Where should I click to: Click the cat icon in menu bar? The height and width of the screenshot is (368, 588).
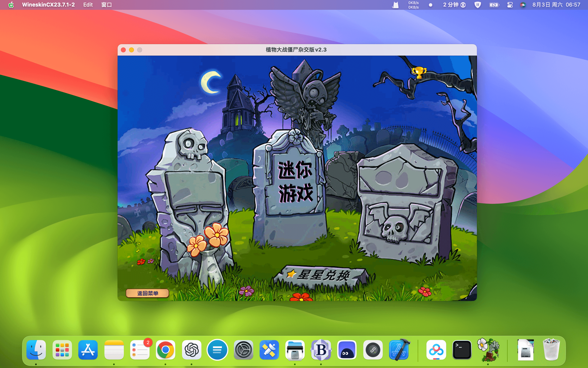pyautogui.click(x=395, y=5)
